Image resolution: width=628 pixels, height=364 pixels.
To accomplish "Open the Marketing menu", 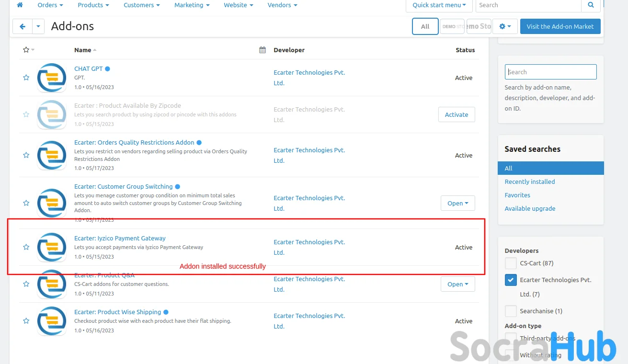I will point(192,5).
